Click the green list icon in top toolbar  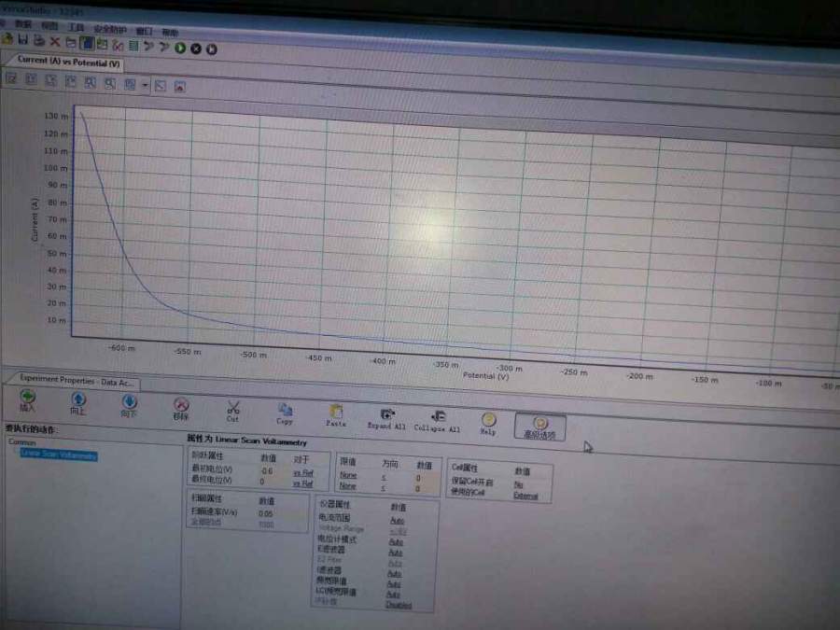(133, 46)
